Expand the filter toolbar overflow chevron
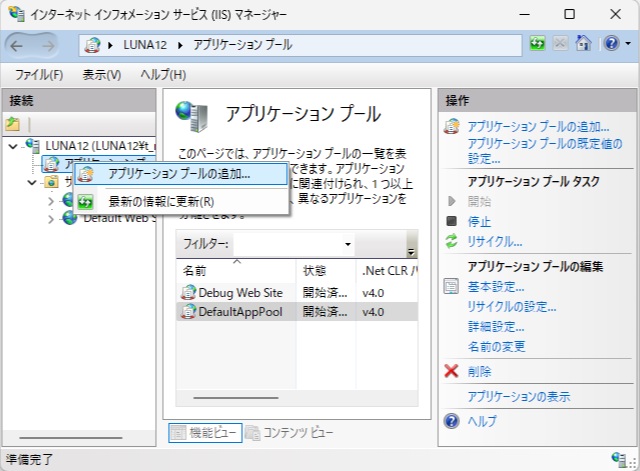The image size is (640, 471). [411, 252]
